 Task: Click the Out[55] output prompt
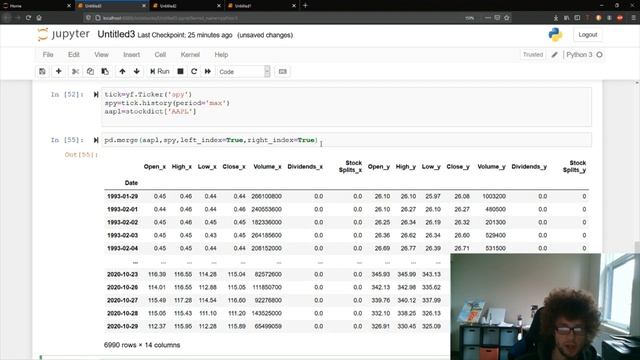click(x=81, y=155)
